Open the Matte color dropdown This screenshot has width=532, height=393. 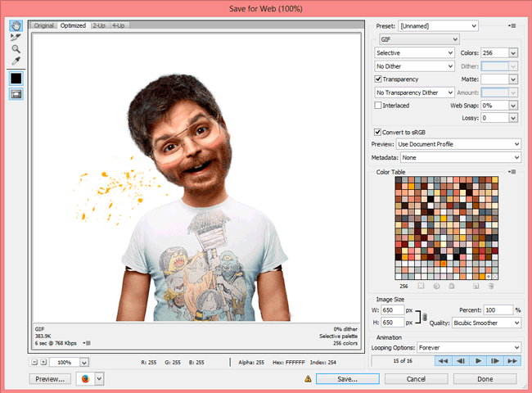513,79
